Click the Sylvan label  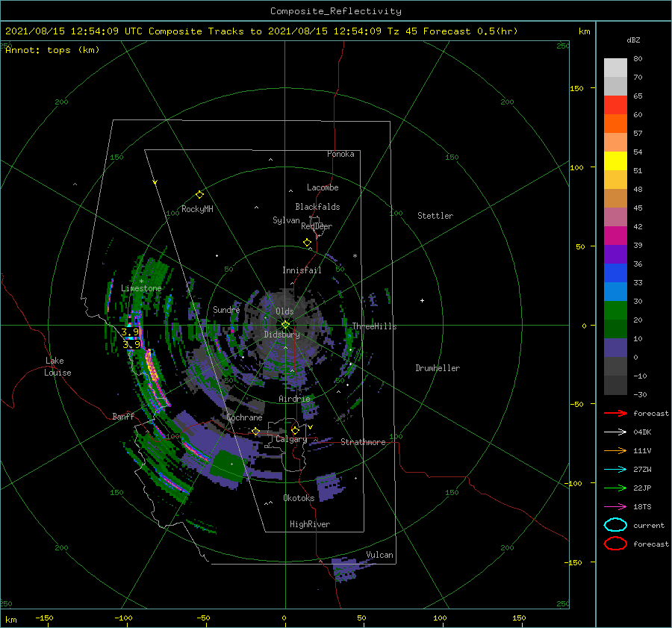coord(286,220)
